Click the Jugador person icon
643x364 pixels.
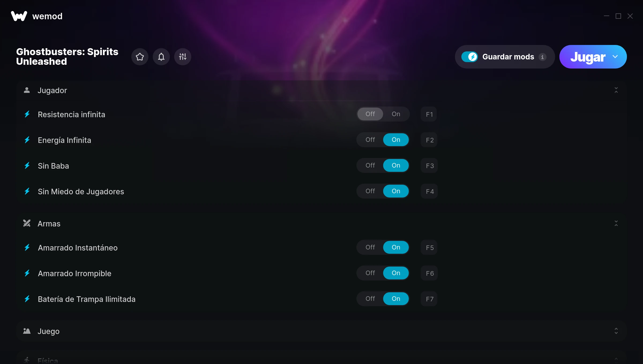tap(27, 90)
